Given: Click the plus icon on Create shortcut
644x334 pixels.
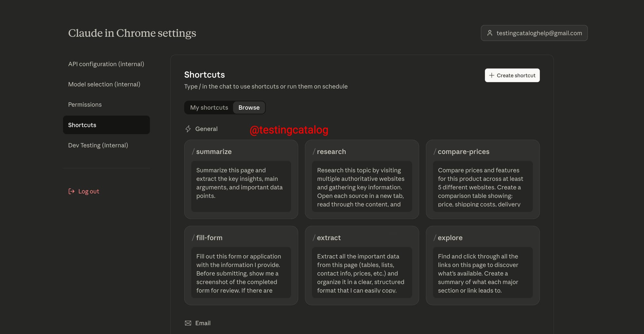Looking at the screenshot, I should [x=492, y=75].
